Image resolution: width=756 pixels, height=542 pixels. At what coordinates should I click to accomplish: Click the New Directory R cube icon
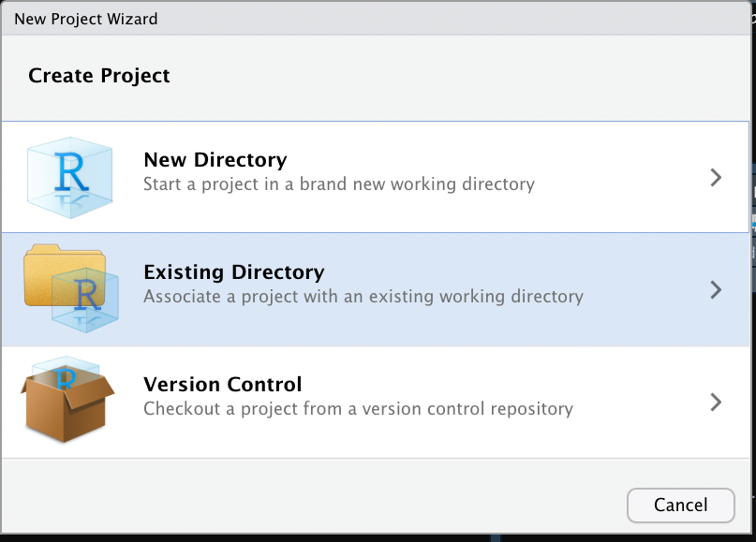(69, 168)
